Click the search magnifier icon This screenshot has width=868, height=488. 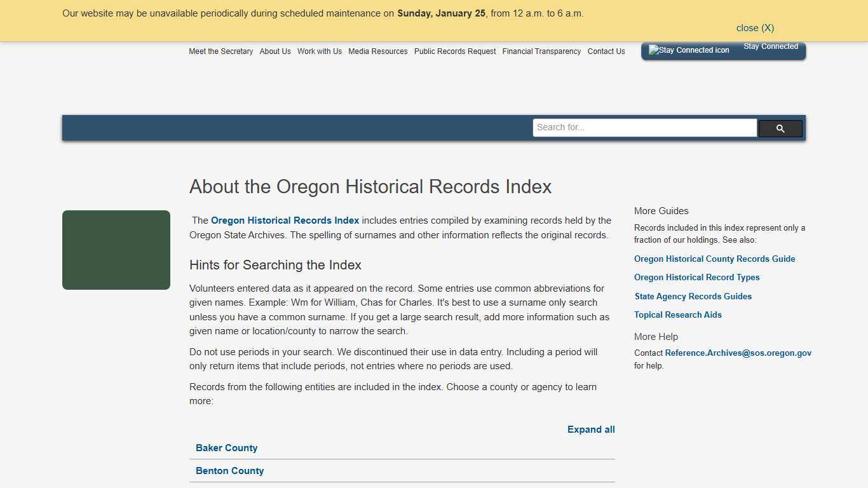click(x=780, y=128)
